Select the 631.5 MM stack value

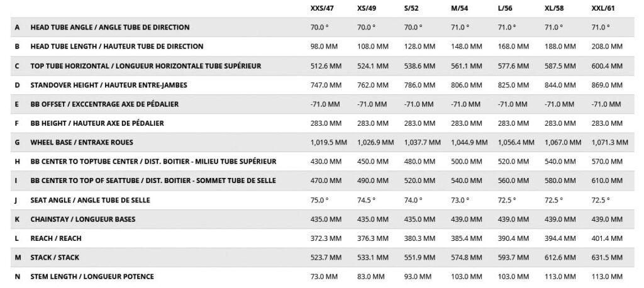(608, 258)
